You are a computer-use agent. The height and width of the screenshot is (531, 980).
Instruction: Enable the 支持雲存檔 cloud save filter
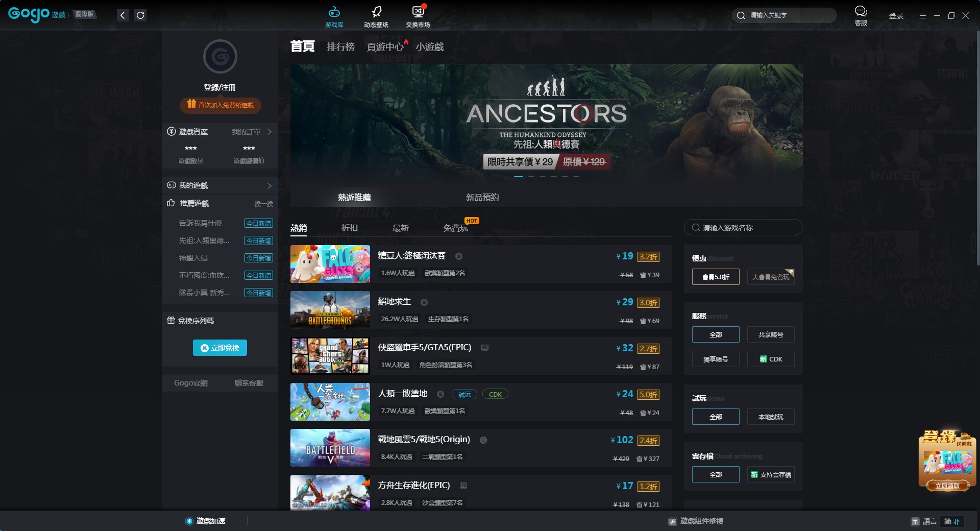(770, 474)
